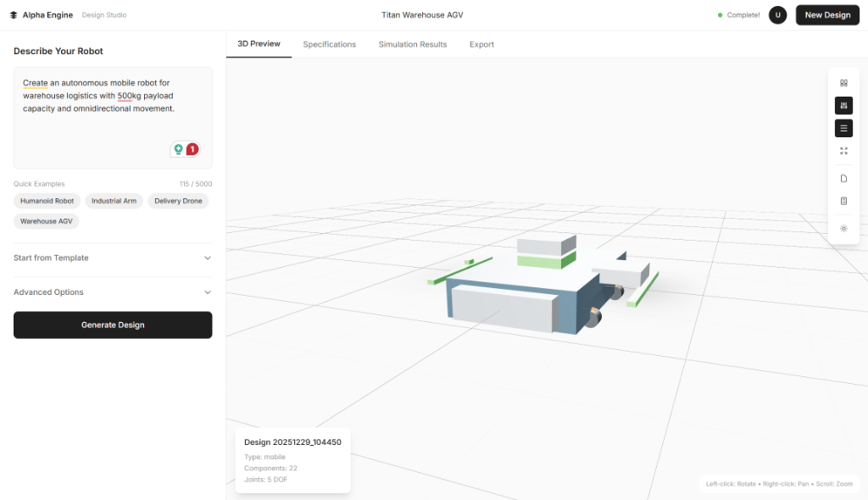Viewport: 868px width, 500px height.
Task: Switch to the Export tab
Action: (x=481, y=44)
